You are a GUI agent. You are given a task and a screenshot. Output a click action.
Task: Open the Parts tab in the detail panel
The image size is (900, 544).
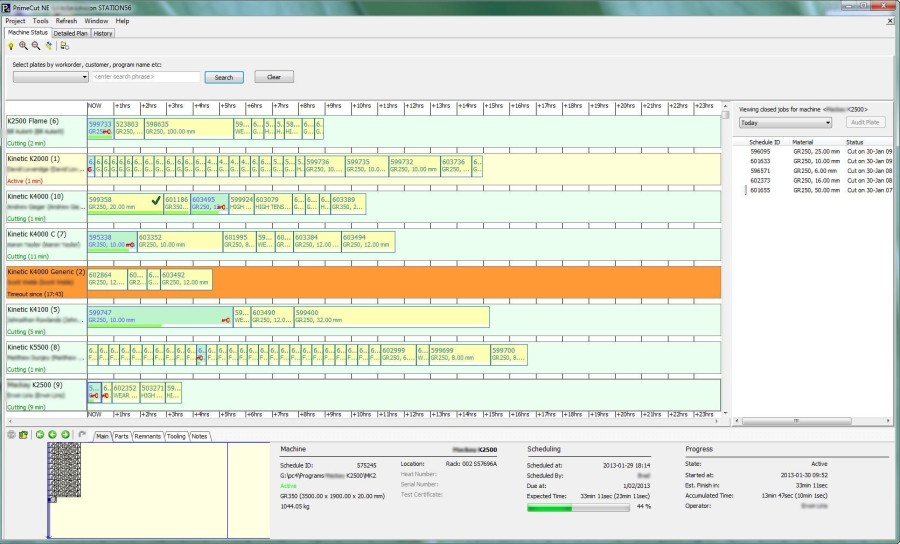[x=121, y=436]
